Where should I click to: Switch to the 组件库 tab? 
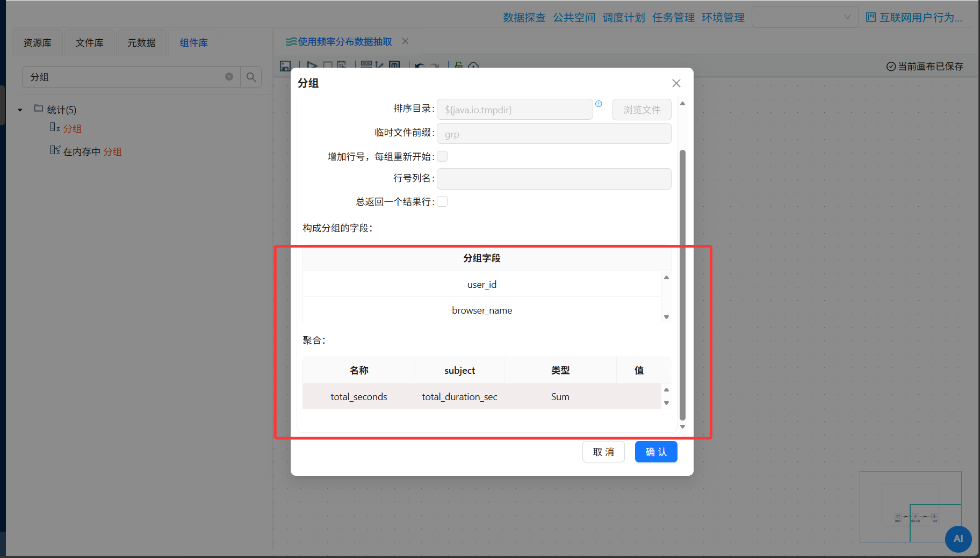click(x=194, y=42)
